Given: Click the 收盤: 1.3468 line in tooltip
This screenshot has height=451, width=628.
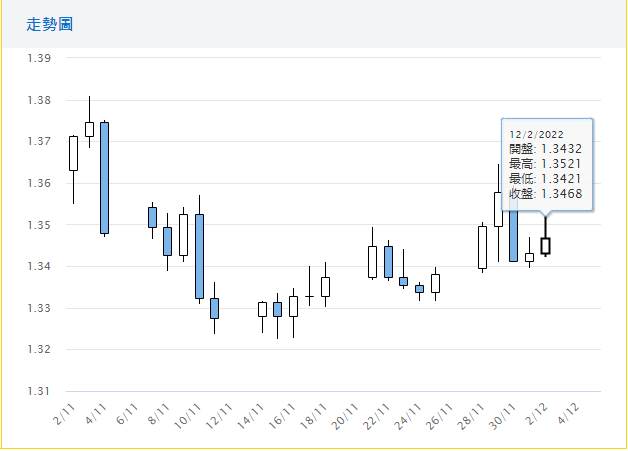Looking at the screenshot, I should point(545,194).
